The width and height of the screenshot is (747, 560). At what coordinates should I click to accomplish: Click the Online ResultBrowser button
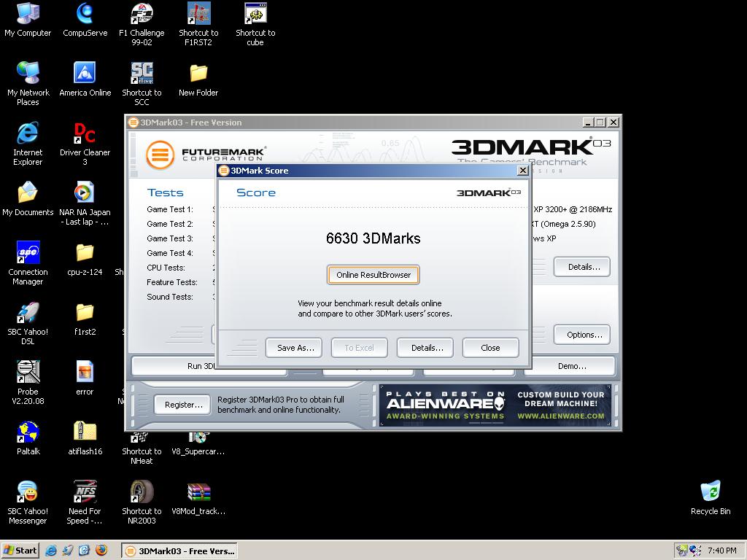[x=373, y=275]
